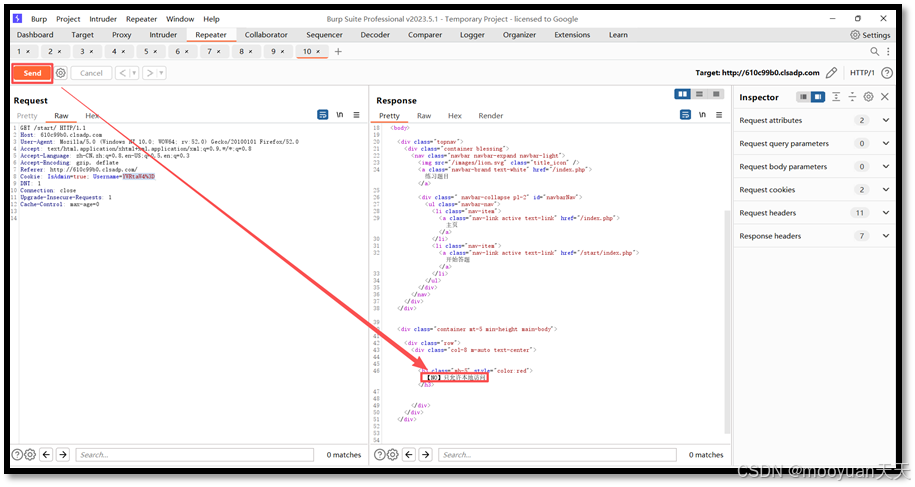915x487 pixels.
Task: Focus the request search field
Action: pos(194,454)
